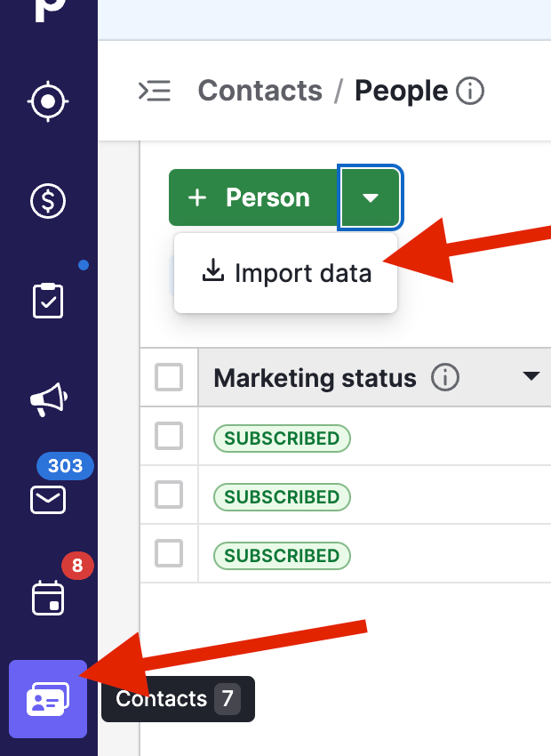Viewport: 551px width, 756px height.
Task: Click the 303 unread mail badge
Action: tap(65, 466)
